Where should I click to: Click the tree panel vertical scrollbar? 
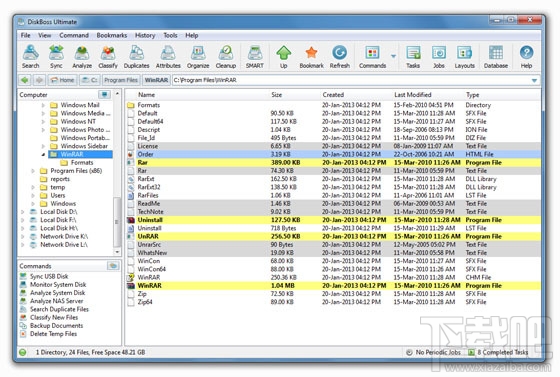[117, 221]
